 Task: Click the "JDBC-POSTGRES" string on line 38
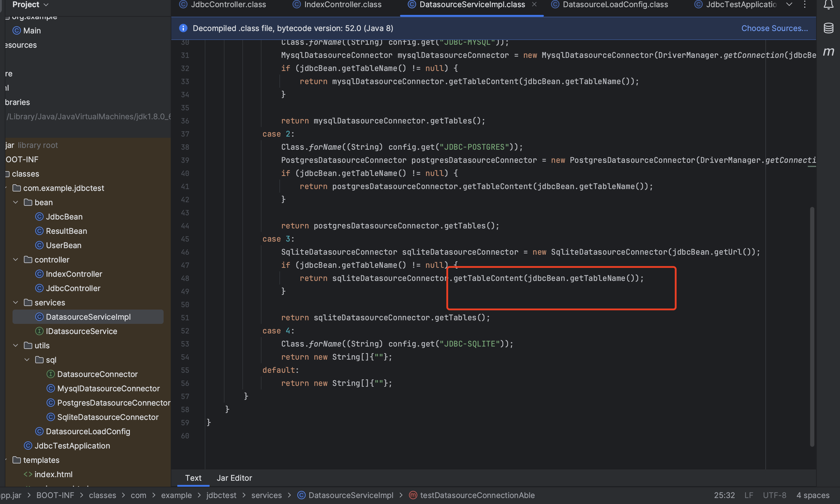pos(474,147)
